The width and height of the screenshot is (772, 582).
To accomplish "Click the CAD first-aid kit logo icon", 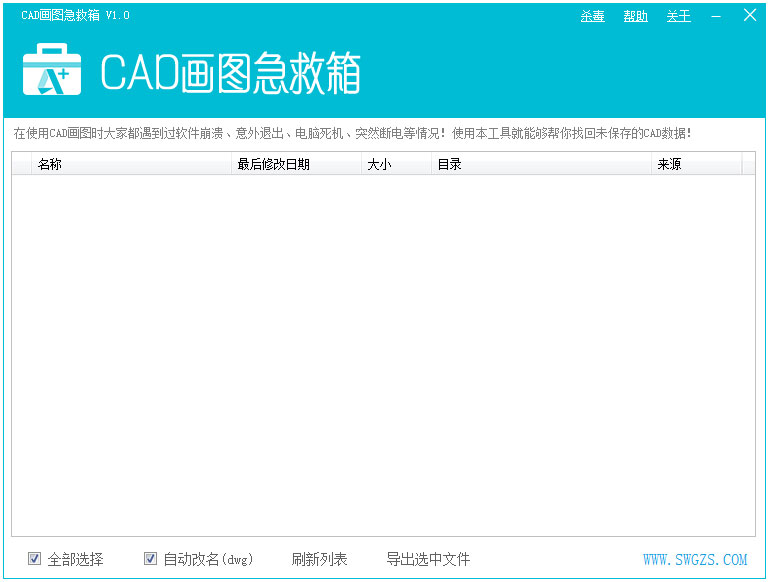I will (52, 69).
